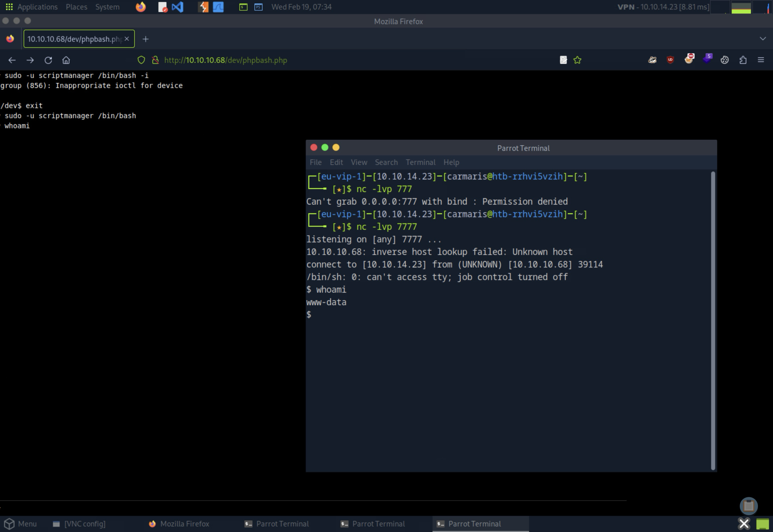Click the Parrot Terminal vertical scrollbar
This screenshot has height=532, width=773.
713,320
